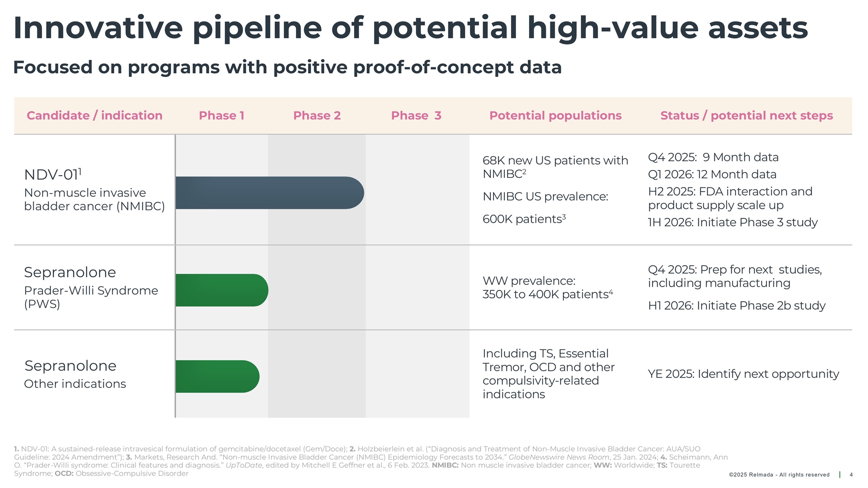
Task: Click the YE 2025 Identify next opportunity text
Action: coord(743,374)
